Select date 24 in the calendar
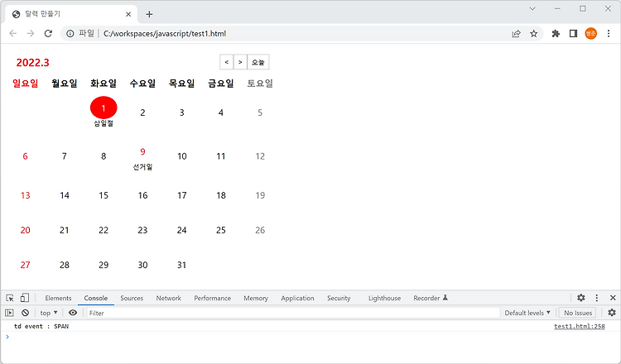The height and width of the screenshot is (364, 621). point(182,230)
